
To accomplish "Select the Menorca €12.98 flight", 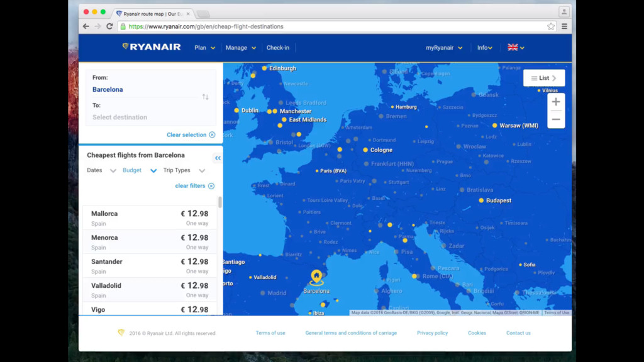I will coord(150,242).
